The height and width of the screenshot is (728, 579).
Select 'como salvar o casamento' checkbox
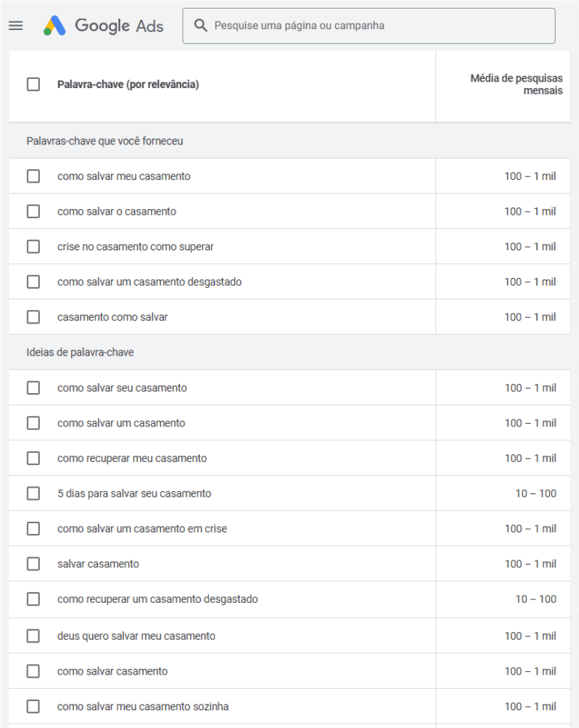point(33,211)
